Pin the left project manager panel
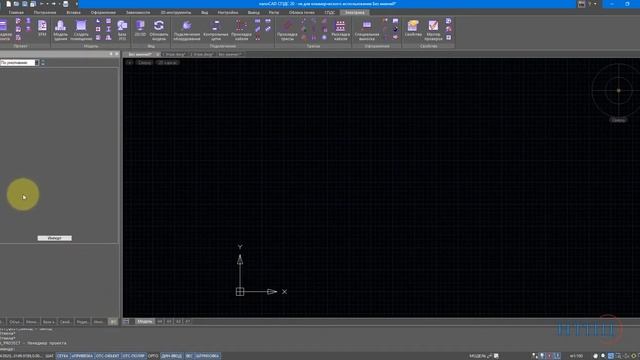 tap(111, 54)
